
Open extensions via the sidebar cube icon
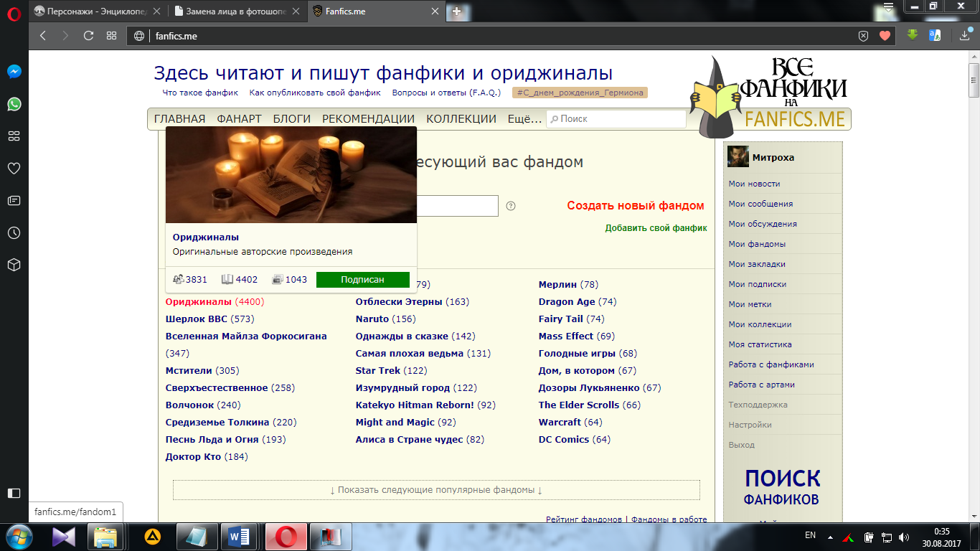coord(14,265)
